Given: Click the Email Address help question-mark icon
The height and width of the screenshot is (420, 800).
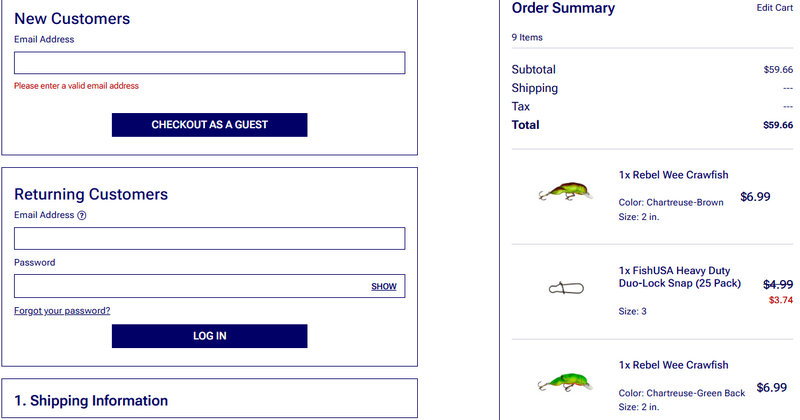Looking at the screenshot, I should (x=82, y=215).
